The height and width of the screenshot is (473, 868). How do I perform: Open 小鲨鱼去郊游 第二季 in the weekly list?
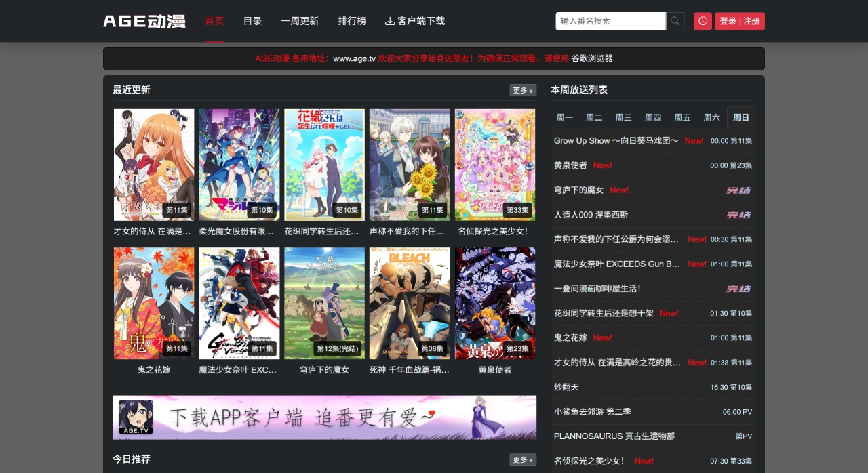[x=593, y=411]
